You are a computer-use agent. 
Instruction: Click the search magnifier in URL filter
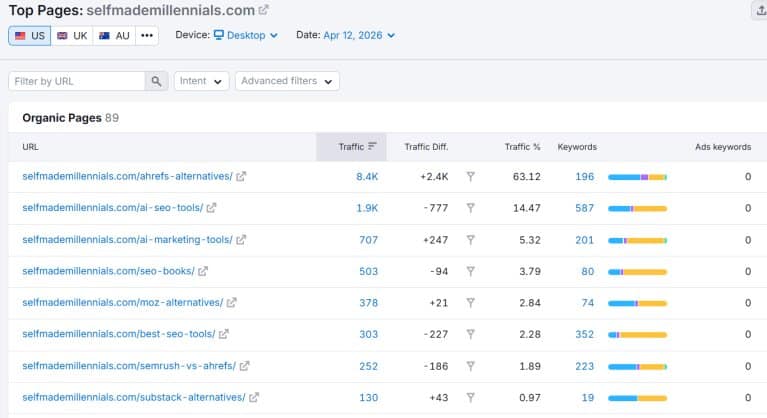pyautogui.click(x=157, y=81)
